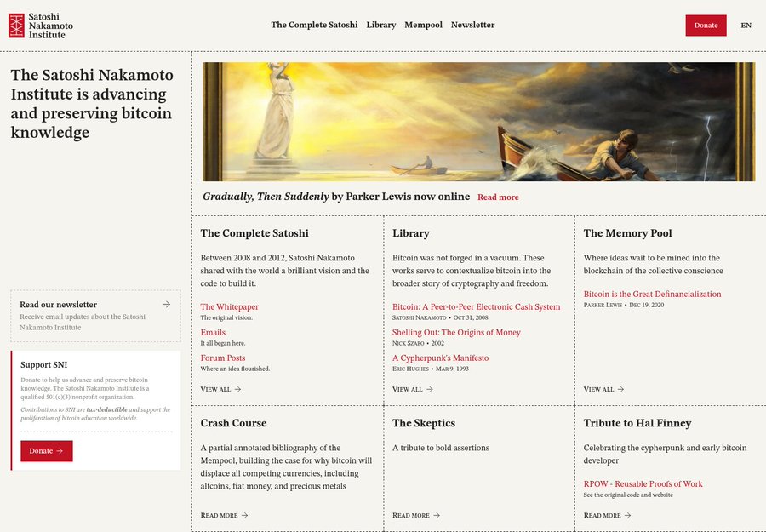The width and height of the screenshot is (766, 532).
Task: Open The Complete Satoshi nav menu item
Action: click(x=314, y=25)
